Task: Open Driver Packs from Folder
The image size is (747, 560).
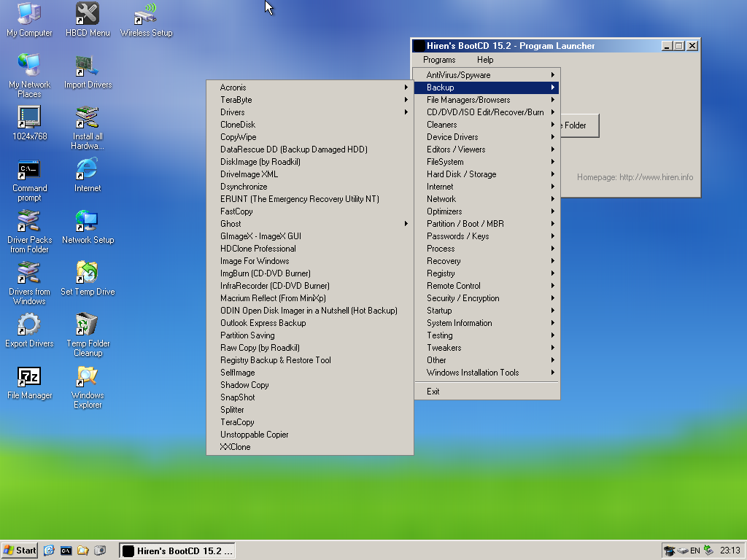Action: (x=29, y=226)
